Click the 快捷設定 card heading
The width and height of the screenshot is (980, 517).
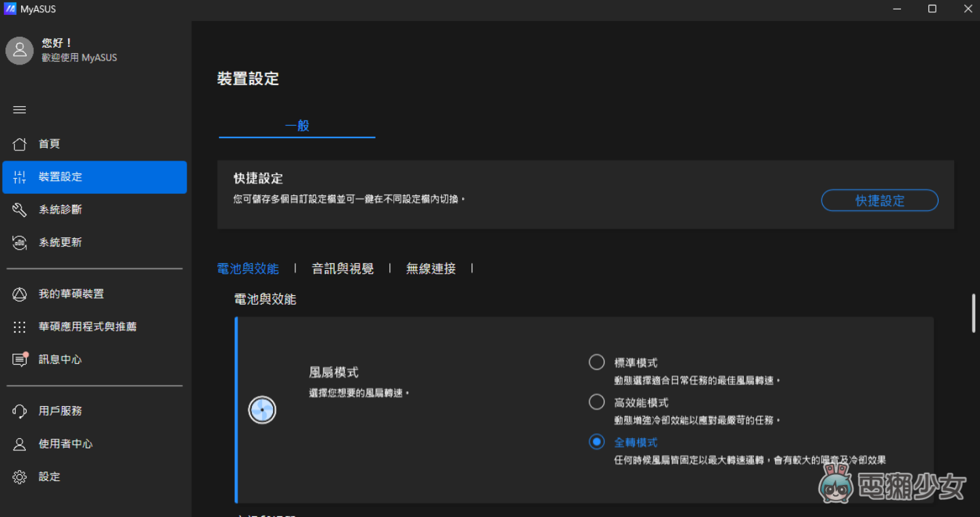point(258,179)
